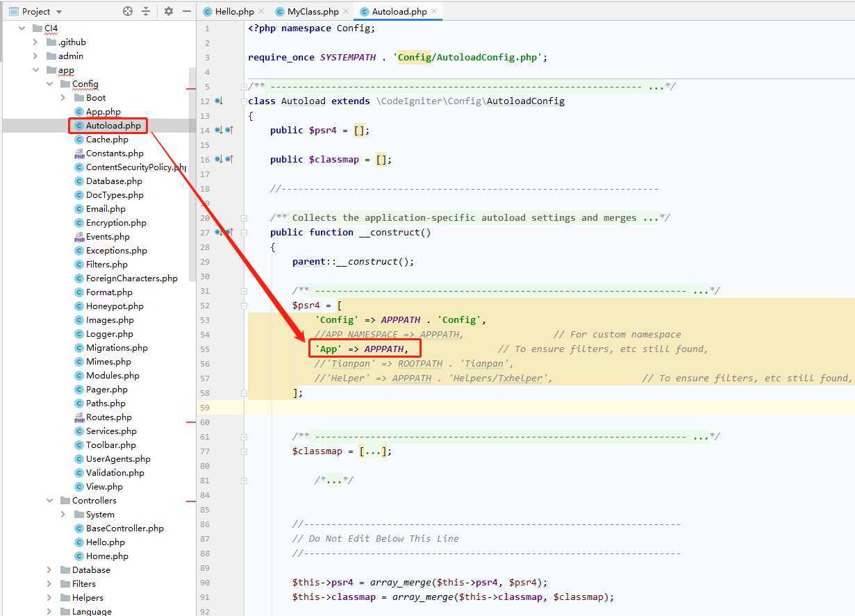855x616 pixels.
Task: Close the MyClass.php editor tab
Action: pyautogui.click(x=346, y=12)
